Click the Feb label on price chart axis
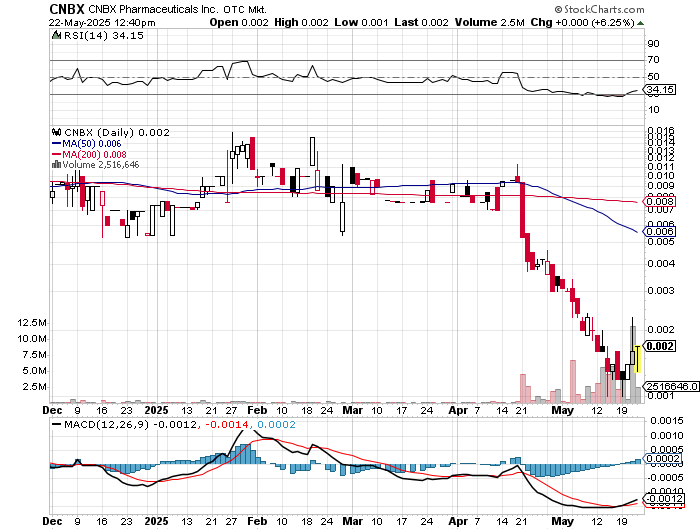 click(x=257, y=410)
